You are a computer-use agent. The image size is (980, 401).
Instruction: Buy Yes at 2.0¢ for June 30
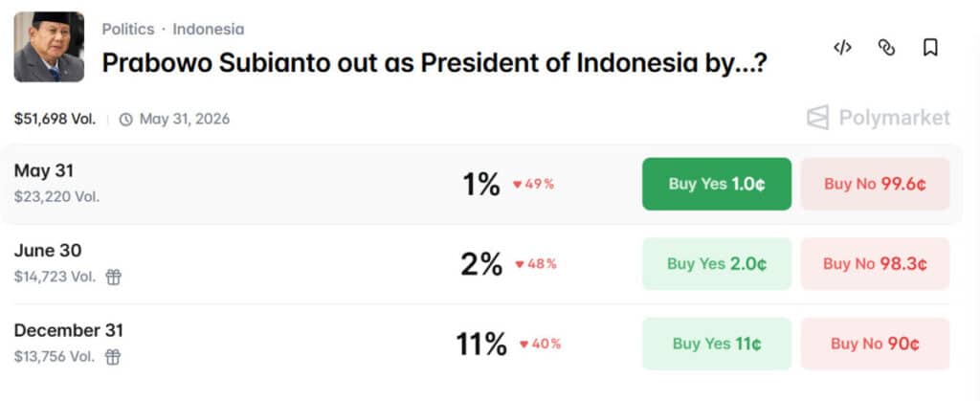[x=716, y=263]
